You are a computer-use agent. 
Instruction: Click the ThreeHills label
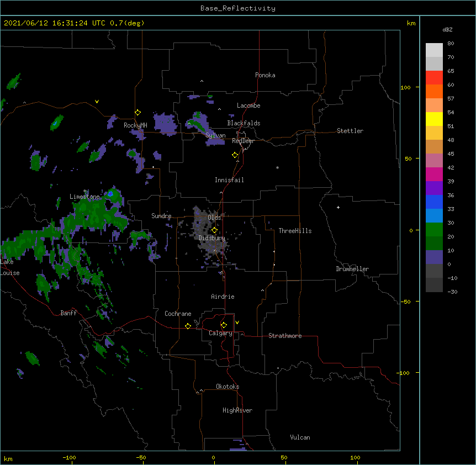point(295,231)
